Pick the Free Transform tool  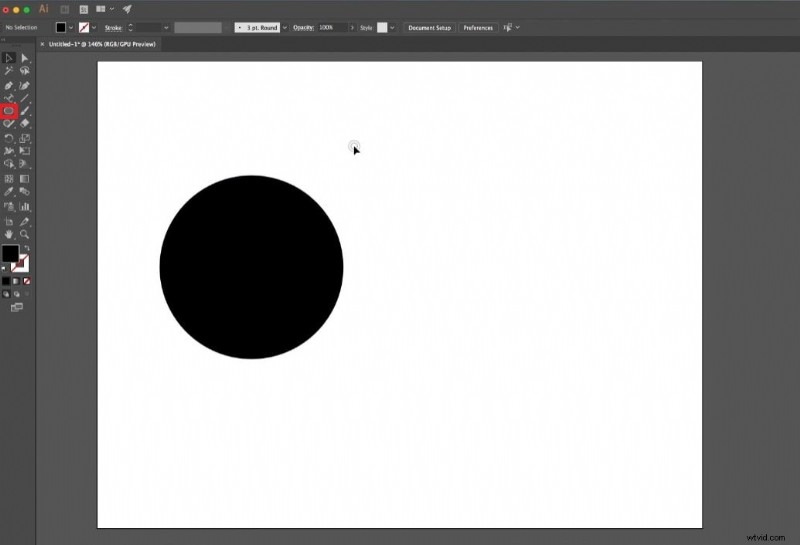click(x=24, y=151)
